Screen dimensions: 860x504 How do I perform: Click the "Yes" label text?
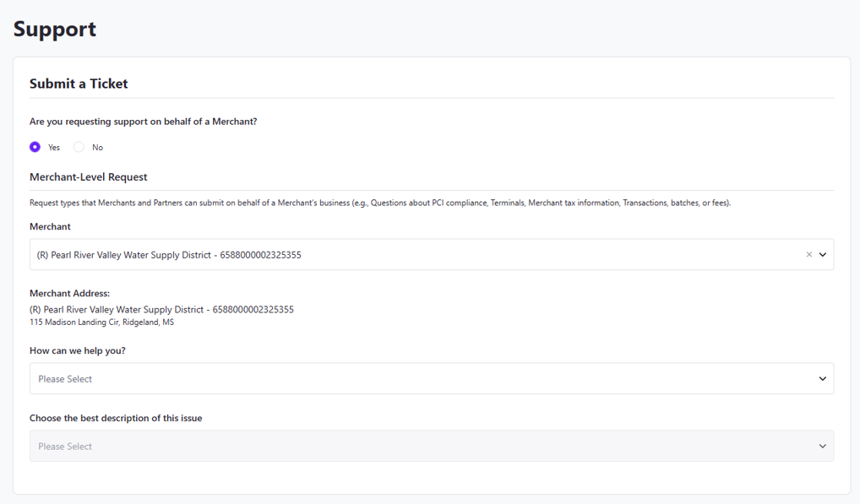click(54, 148)
